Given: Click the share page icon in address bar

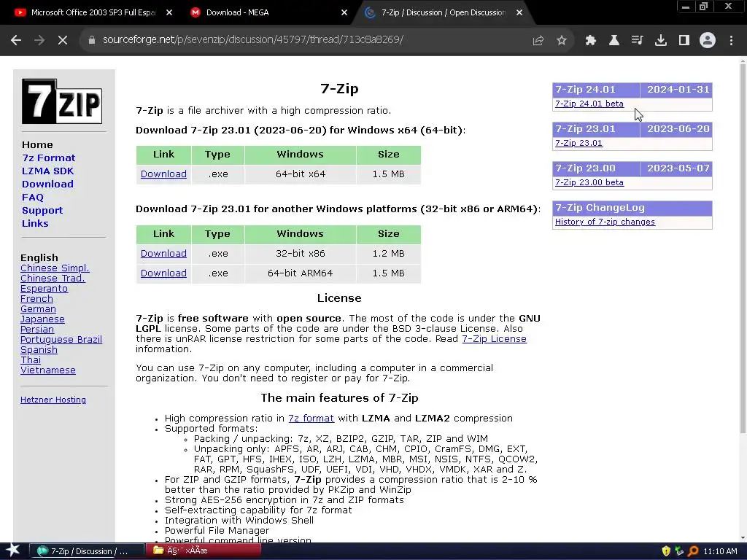Looking at the screenshot, I should coord(538,40).
